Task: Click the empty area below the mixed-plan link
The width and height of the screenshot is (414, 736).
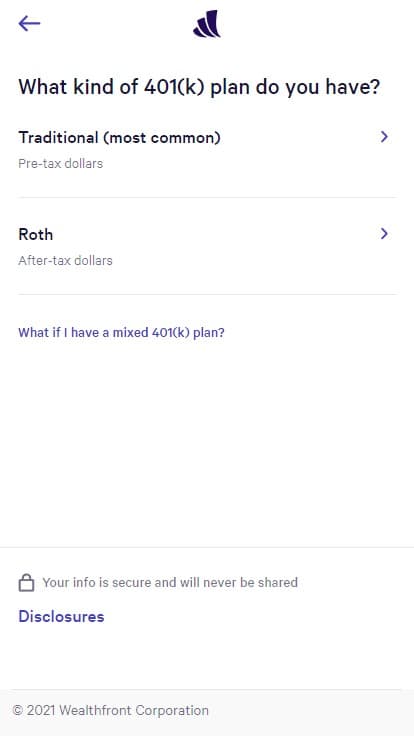Action: tap(207, 441)
